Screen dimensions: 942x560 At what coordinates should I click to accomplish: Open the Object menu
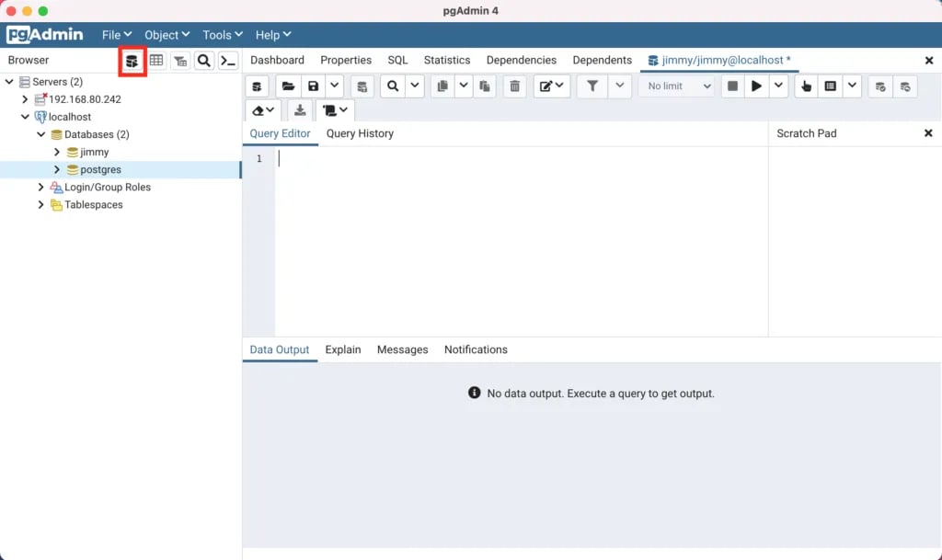167,35
